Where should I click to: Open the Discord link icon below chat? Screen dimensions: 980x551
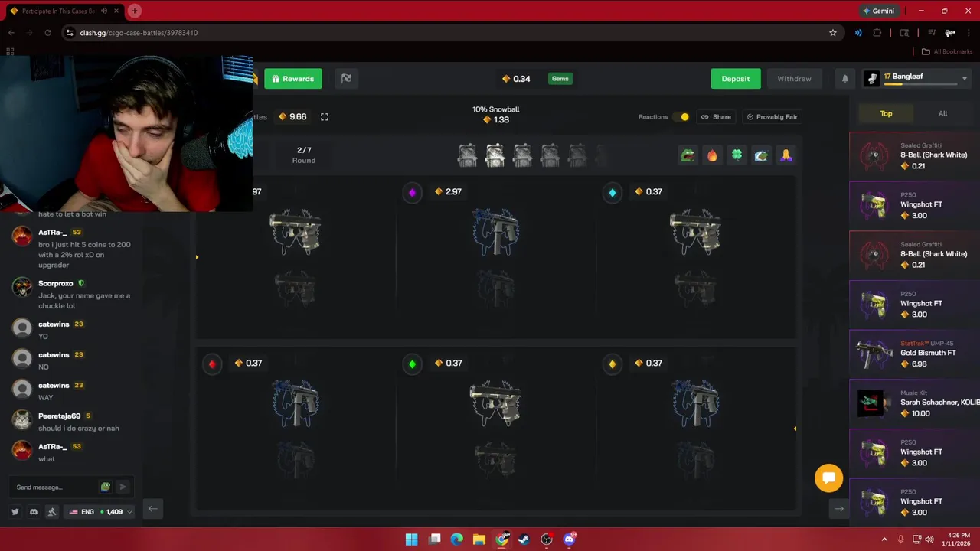pyautogui.click(x=34, y=512)
